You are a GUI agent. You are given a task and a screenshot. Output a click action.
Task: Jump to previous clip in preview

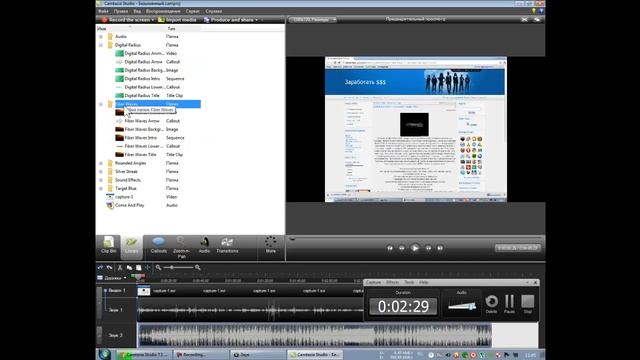click(x=390, y=248)
